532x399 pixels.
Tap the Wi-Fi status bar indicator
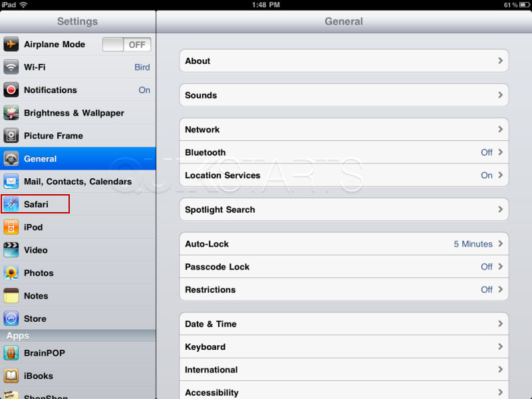[23, 5]
